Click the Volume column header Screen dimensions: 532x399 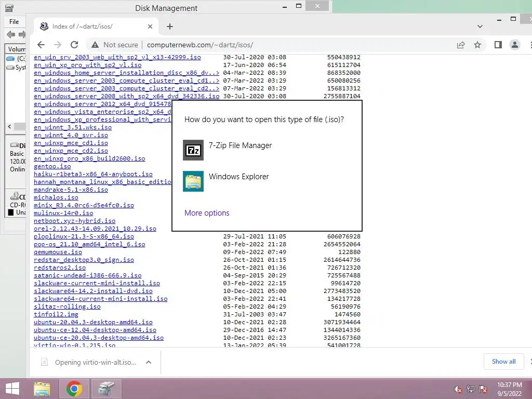pyautogui.click(x=16, y=49)
